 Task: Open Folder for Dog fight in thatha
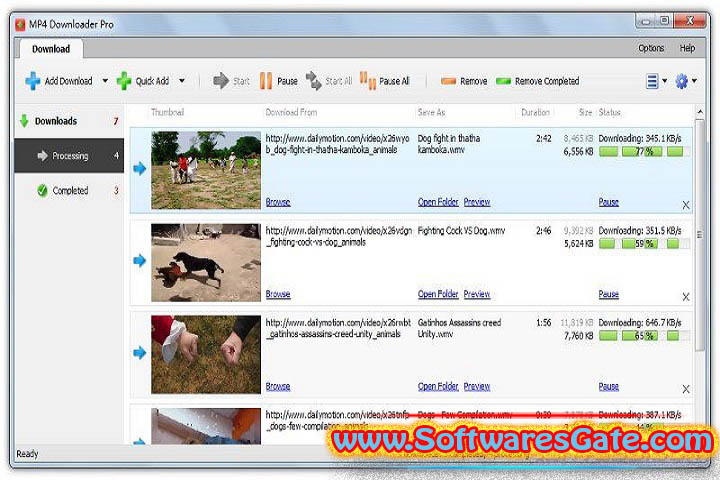438,202
